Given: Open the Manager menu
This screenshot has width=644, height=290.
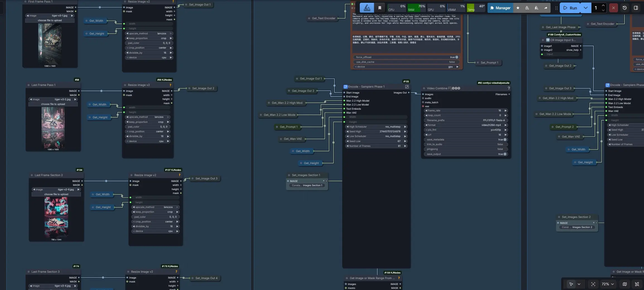Looking at the screenshot, I should 500,8.
